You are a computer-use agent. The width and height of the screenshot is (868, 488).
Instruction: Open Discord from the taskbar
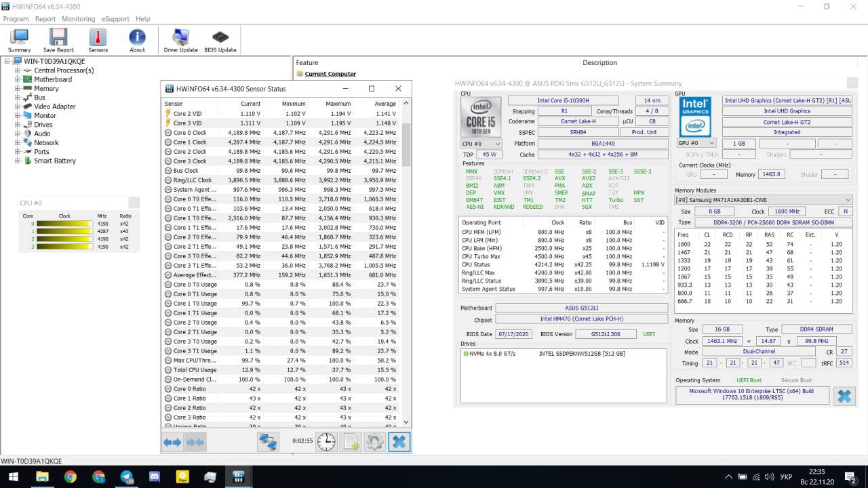coord(154,476)
